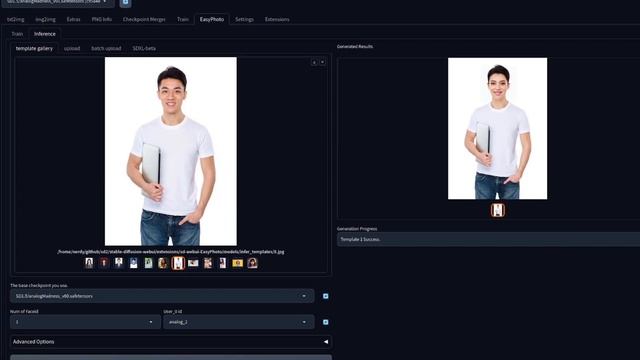
Task: Open the Extensions tab
Action: 277,19
